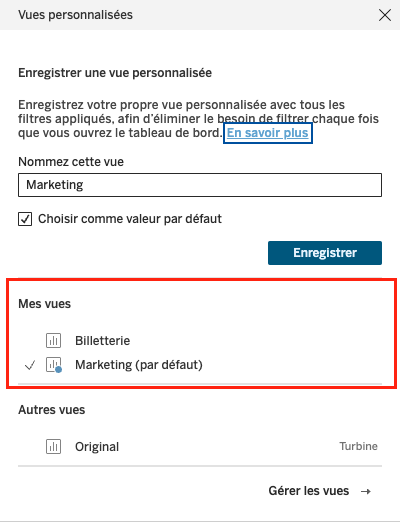
Task: Click the 'Choisir comme valeur par défaut' label
Action: tap(130, 219)
